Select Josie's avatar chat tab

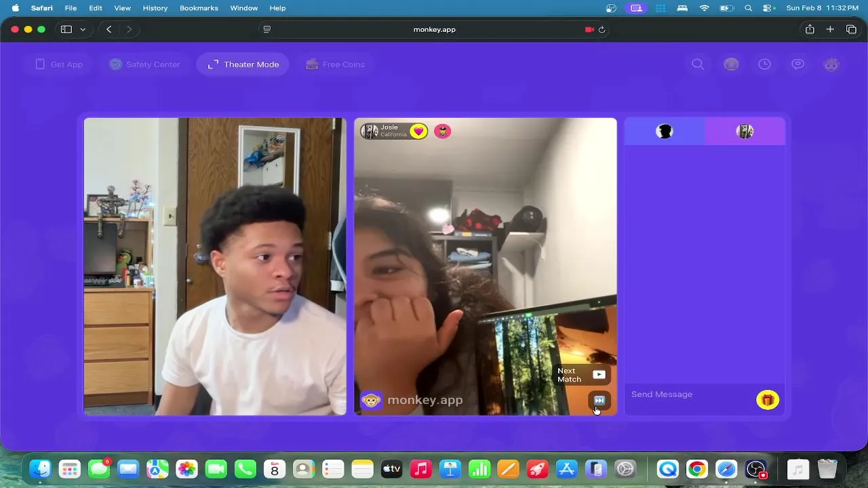point(745,131)
